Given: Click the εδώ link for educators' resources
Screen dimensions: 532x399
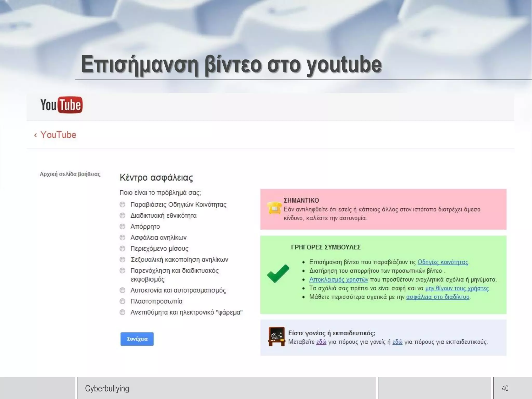Looking at the screenshot, I should (397, 342).
